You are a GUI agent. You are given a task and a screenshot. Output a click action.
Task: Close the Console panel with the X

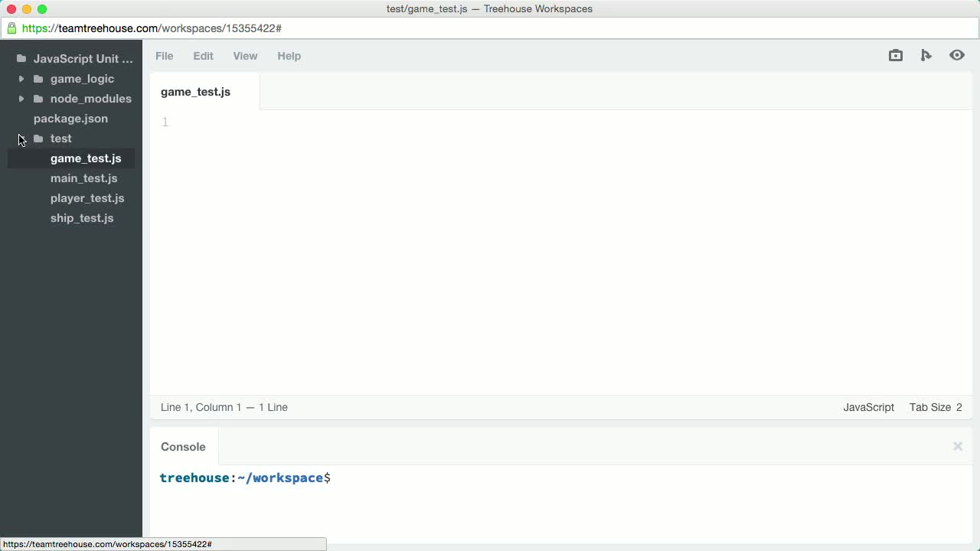tap(958, 446)
